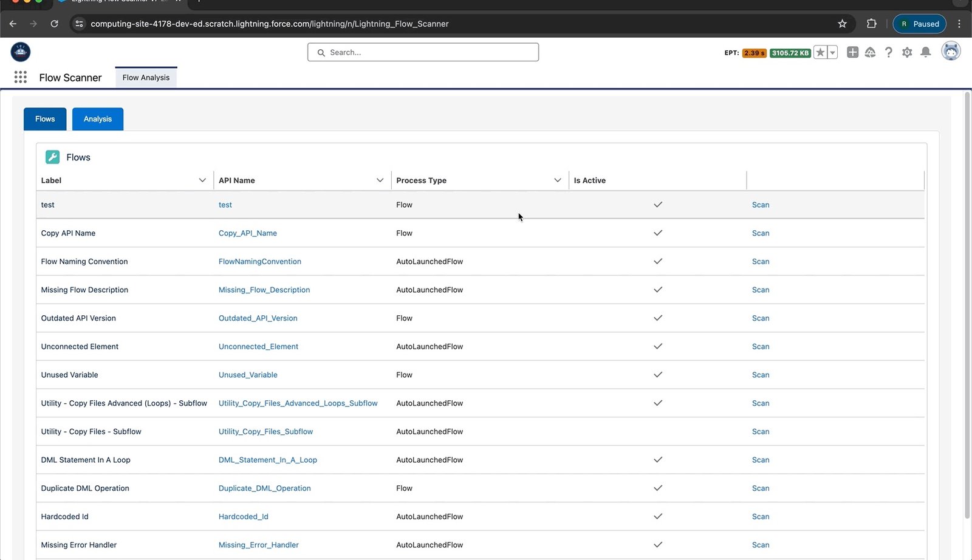Scan the Outdated API Version flow
Image resolution: width=972 pixels, height=560 pixels.
[761, 318]
